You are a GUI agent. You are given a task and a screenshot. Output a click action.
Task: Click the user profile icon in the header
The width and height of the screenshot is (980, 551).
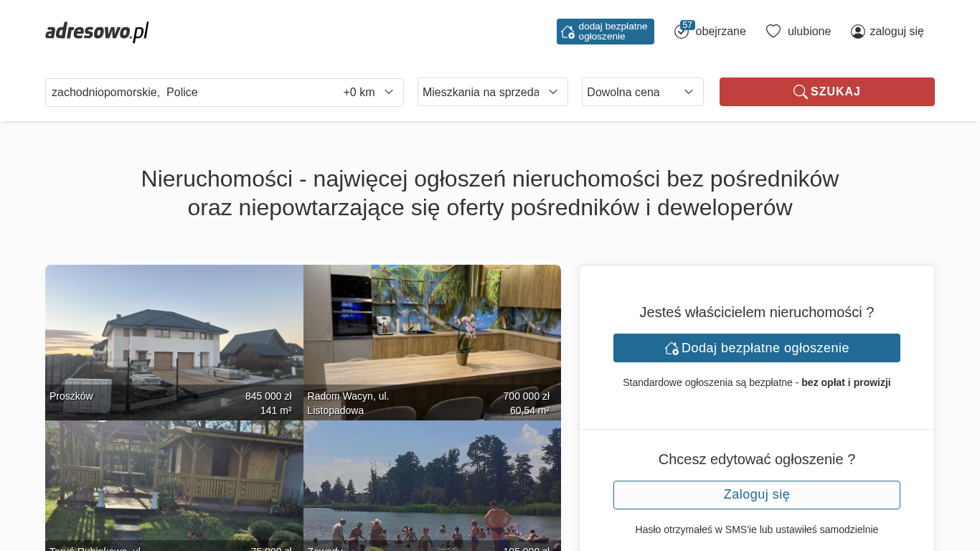(x=857, y=32)
